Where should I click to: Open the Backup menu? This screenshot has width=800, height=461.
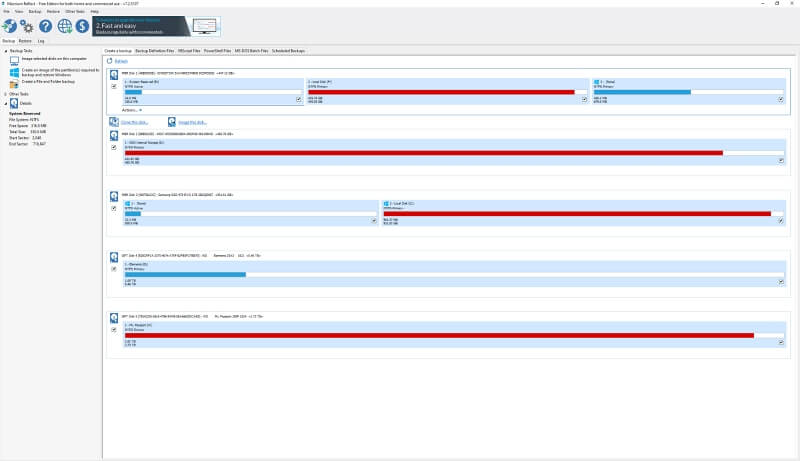[x=35, y=11]
